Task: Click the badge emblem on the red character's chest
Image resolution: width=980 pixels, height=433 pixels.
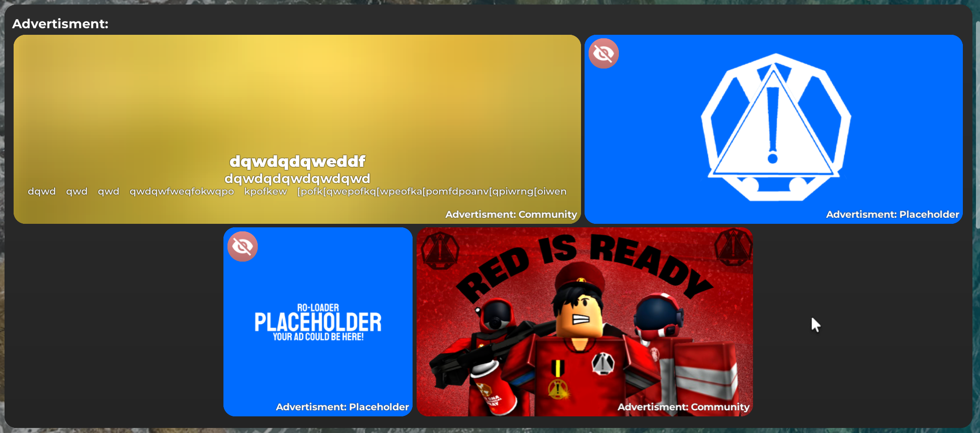Action: (x=602, y=363)
